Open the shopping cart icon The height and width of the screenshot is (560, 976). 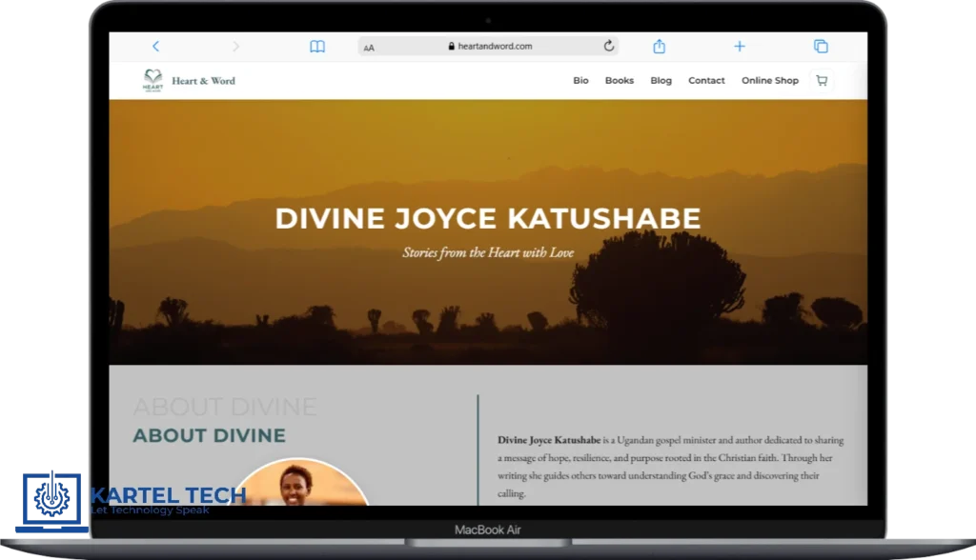point(822,81)
